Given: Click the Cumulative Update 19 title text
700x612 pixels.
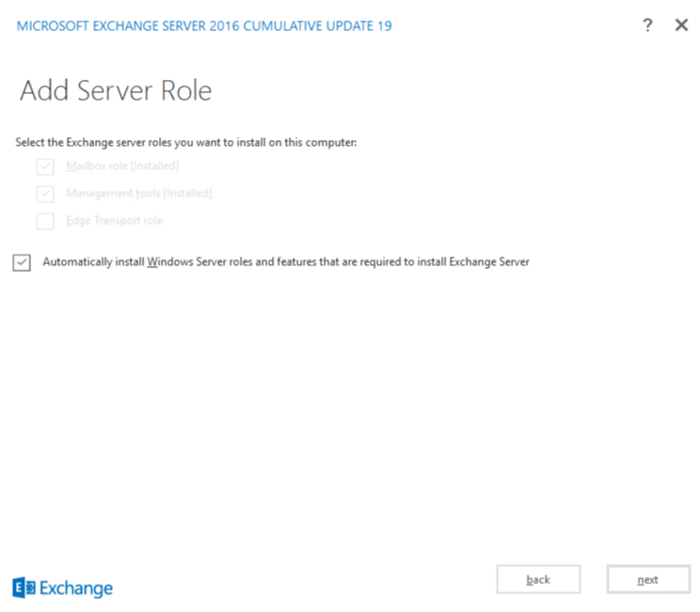Looking at the screenshot, I should (x=204, y=26).
